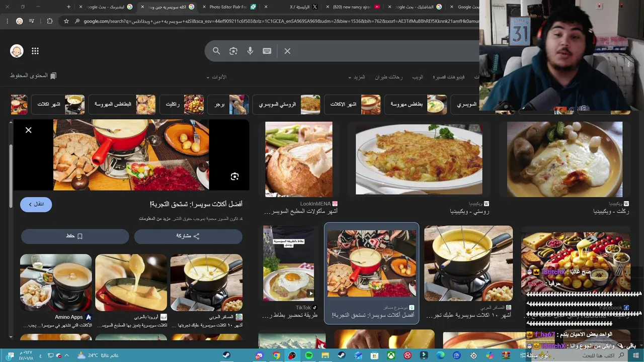
Task: Open Chrome media controls icon
Action: [32, 21]
